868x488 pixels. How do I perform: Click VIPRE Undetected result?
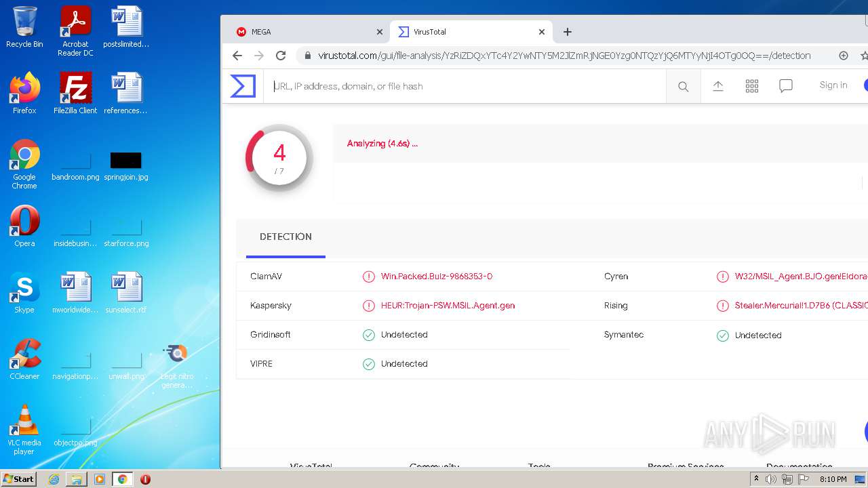404,364
